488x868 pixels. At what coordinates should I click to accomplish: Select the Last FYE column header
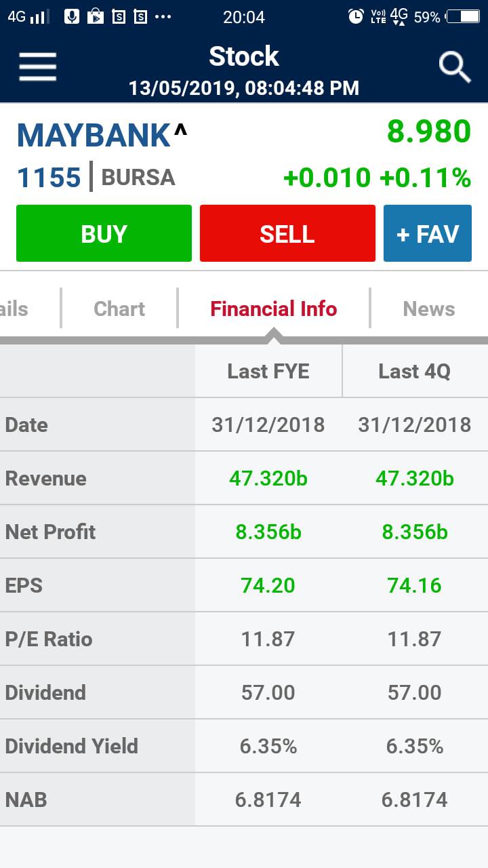[x=268, y=371]
